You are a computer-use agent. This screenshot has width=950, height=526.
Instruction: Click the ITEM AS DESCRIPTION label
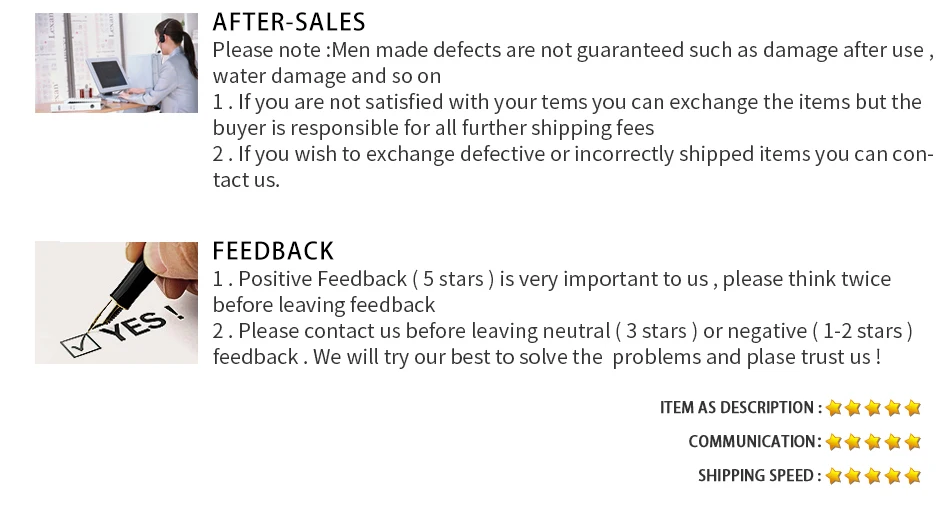click(740, 408)
